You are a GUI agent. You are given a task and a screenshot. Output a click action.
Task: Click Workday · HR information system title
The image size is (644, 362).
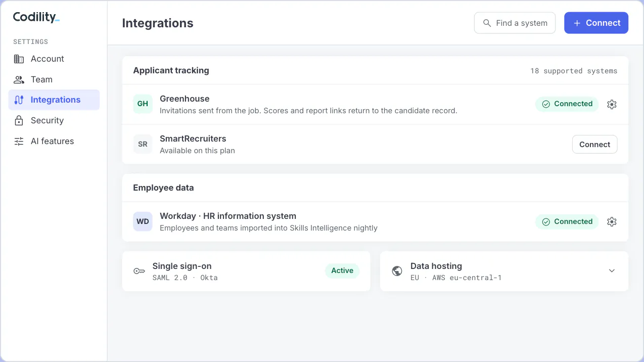point(228,216)
